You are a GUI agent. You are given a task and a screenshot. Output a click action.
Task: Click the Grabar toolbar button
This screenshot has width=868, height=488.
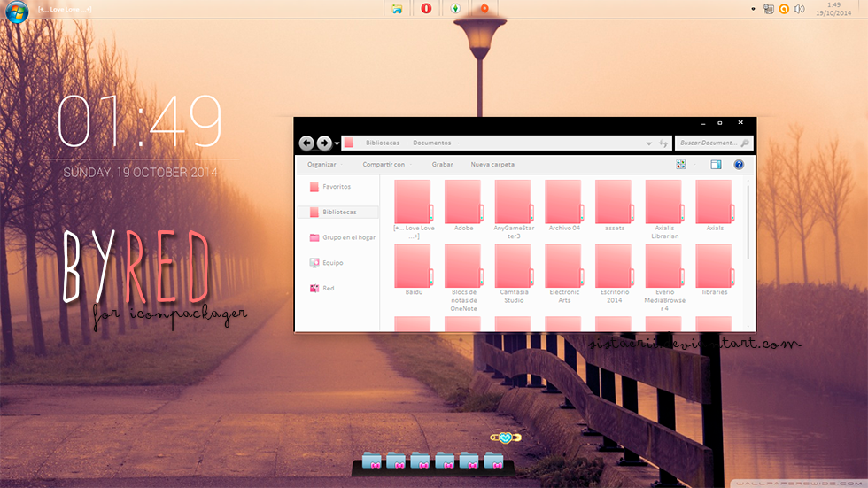coord(442,165)
